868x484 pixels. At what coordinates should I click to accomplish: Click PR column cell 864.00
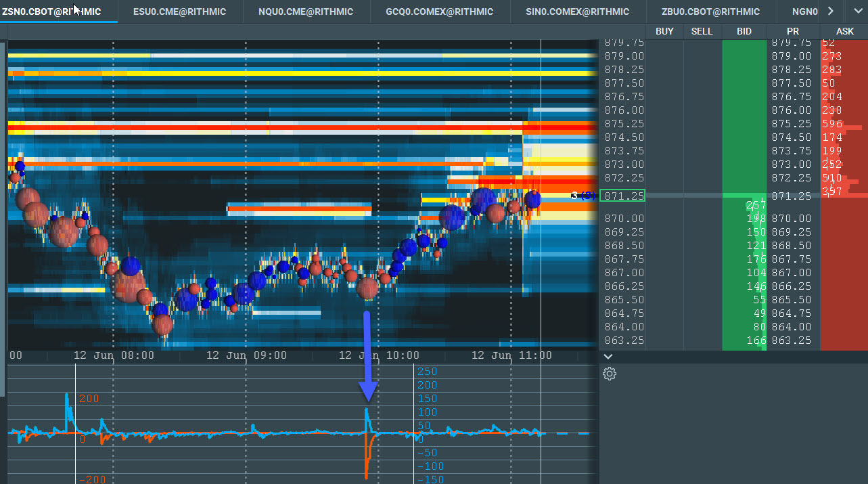point(791,327)
